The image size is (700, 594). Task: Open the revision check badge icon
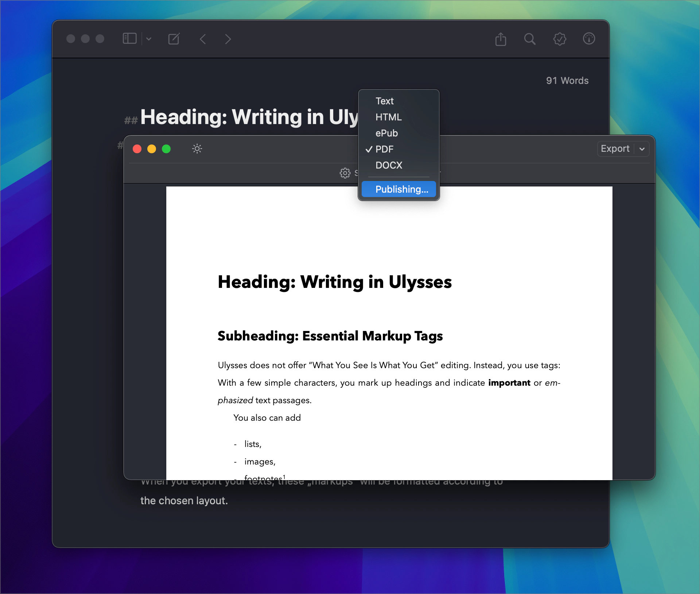coord(560,39)
